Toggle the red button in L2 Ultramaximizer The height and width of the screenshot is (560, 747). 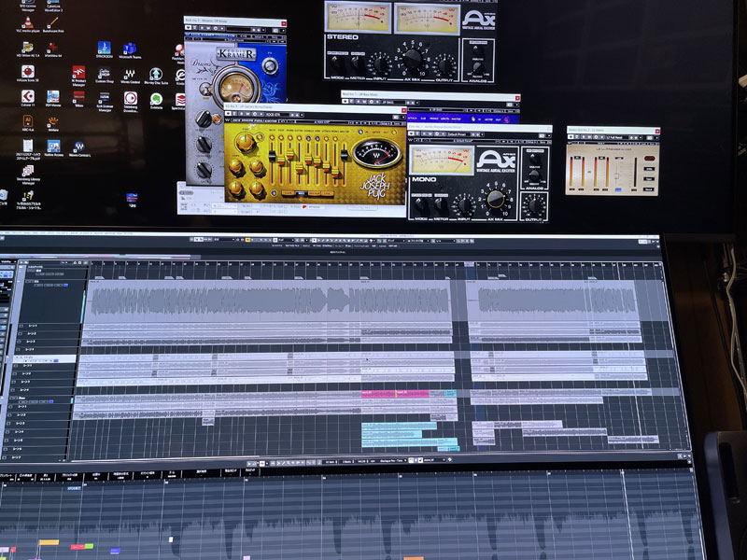point(649,158)
